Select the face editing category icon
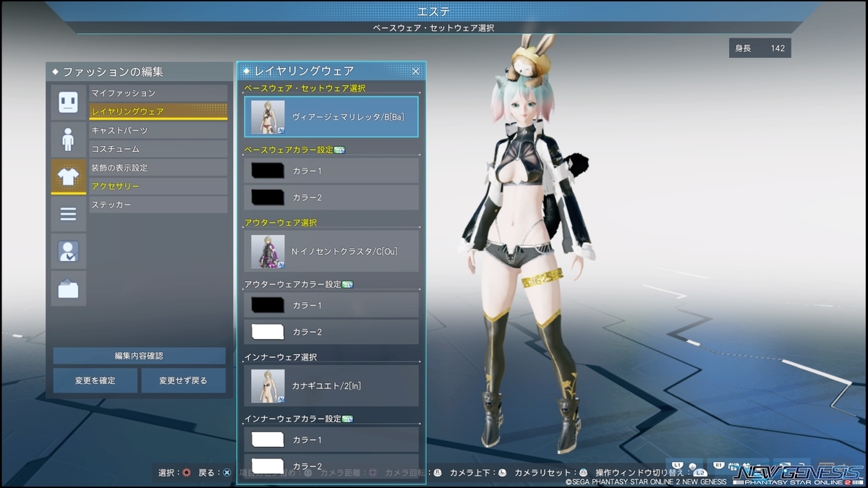The width and height of the screenshot is (868, 488). [68, 102]
